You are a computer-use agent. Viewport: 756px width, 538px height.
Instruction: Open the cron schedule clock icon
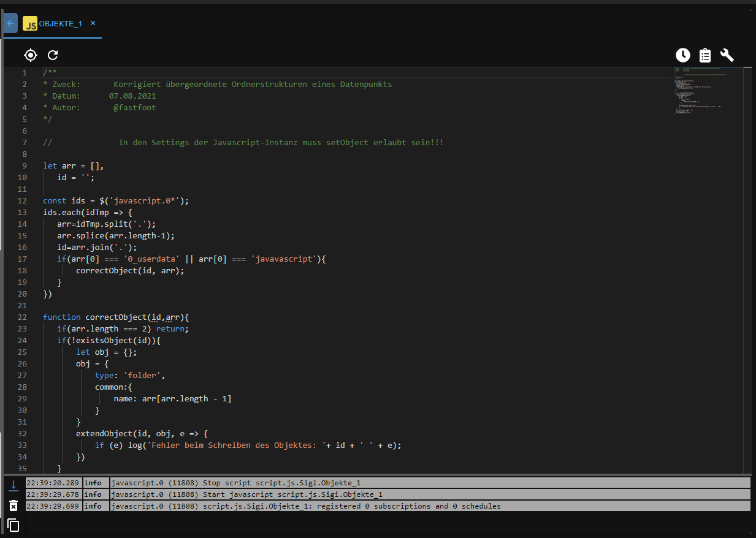683,55
